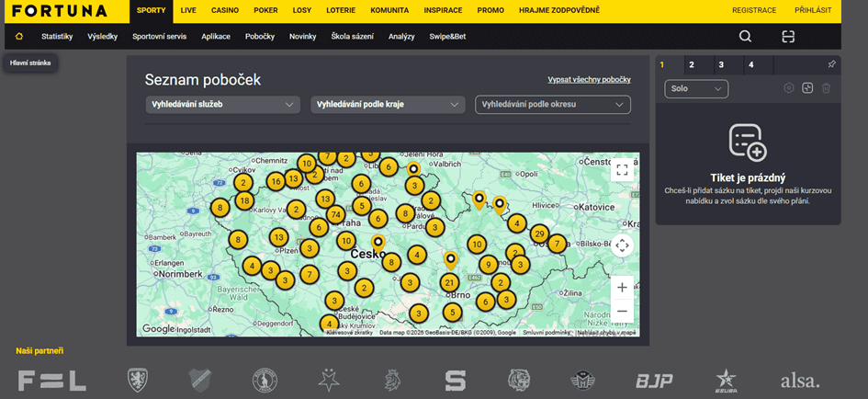Open the Solo bet type dropdown

click(696, 88)
